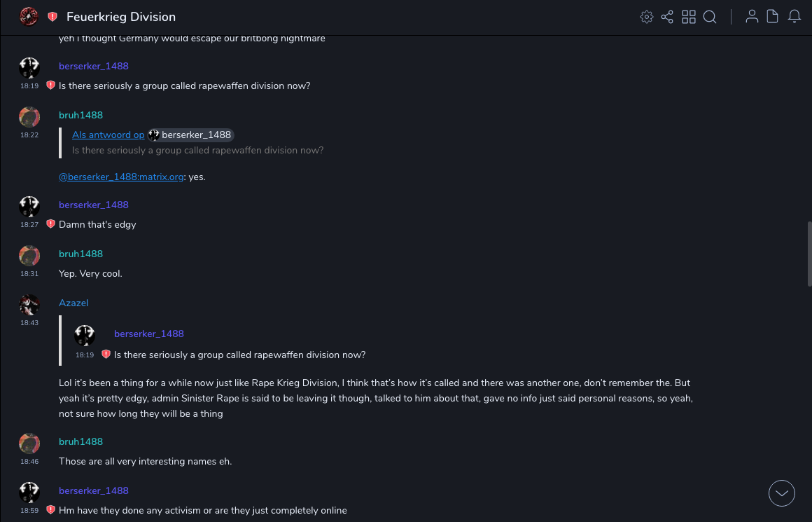Click the share room icon

667,17
